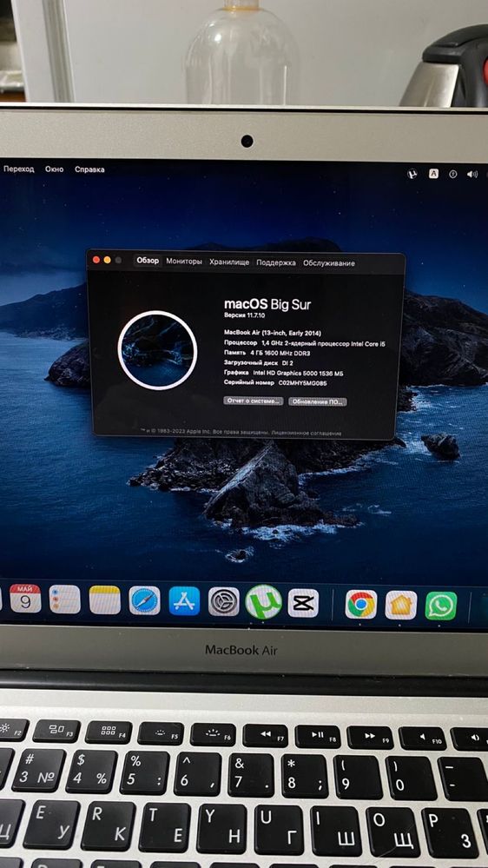Switch to the Хранилище tab
The width and height of the screenshot is (488, 868).
tap(229, 262)
